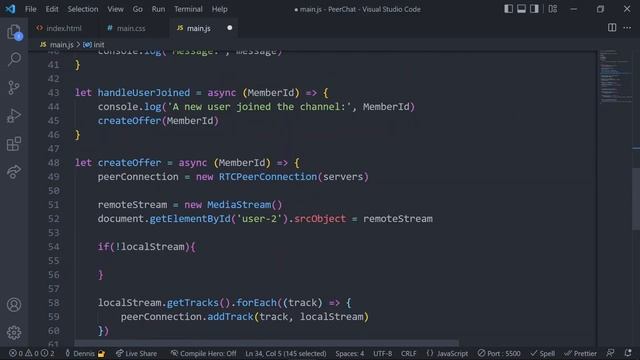Open the File menu
640x360 pixels.
coord(31,9)
